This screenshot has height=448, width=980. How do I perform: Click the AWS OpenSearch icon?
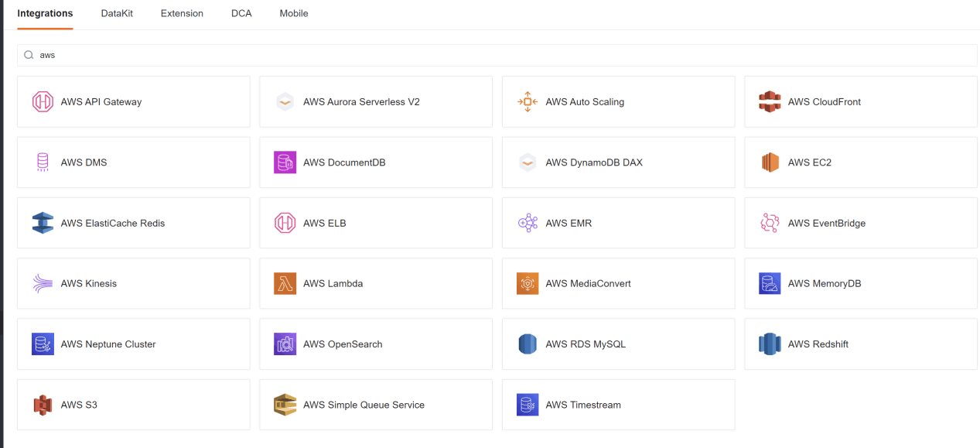tap(285, 344)
